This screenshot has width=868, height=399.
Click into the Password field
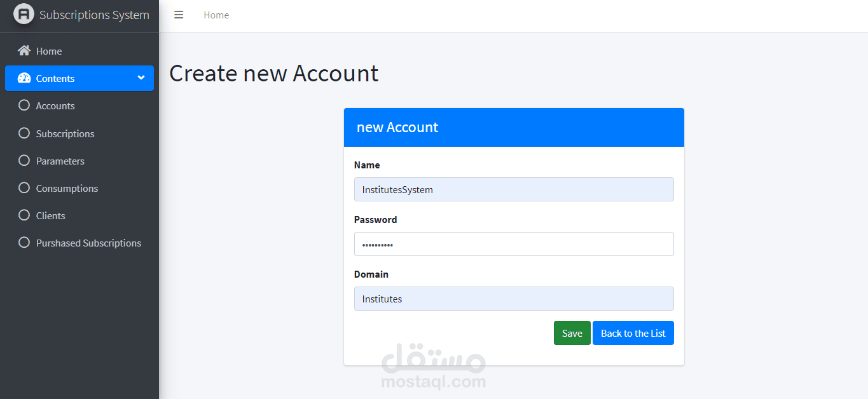click(x=513, y=244)
